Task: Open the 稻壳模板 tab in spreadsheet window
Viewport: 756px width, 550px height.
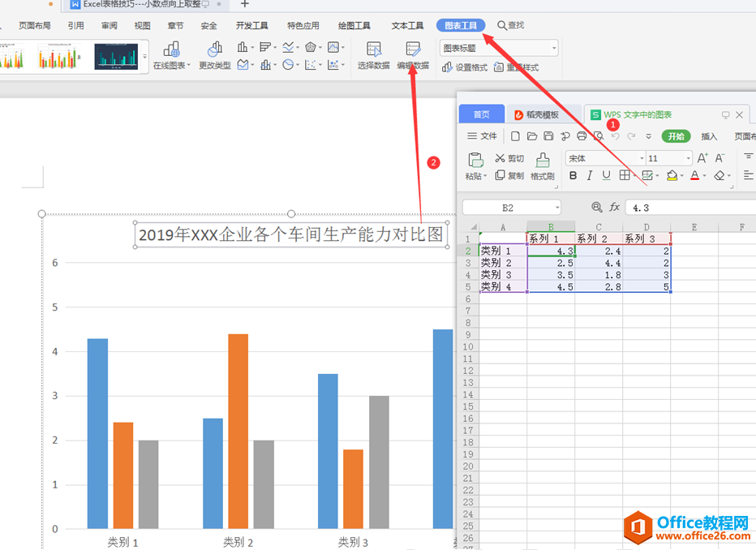Action: 542,114
